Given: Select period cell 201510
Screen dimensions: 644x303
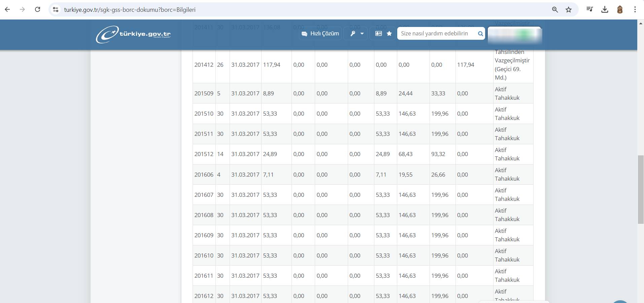Looking at the screenshot, I should (204, 114).
